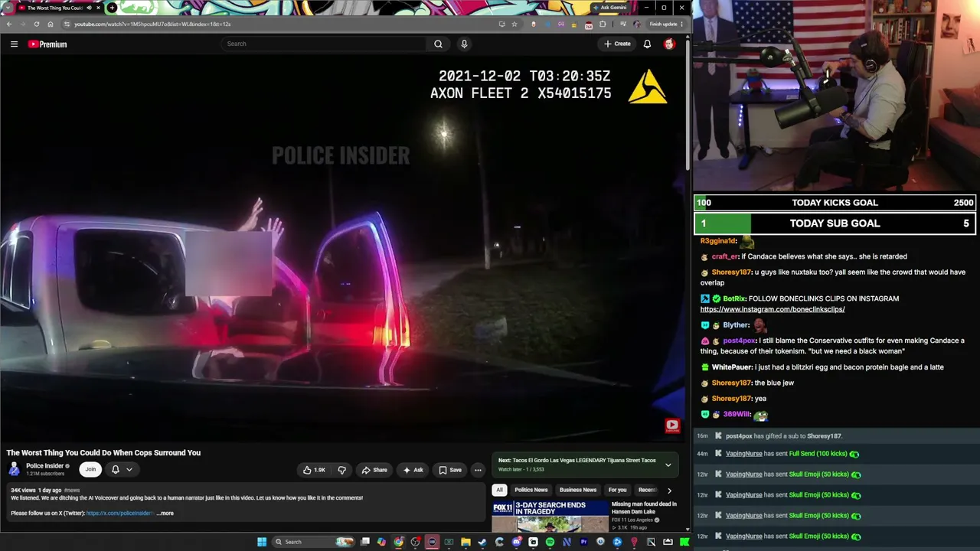Open Steam from the taskbar
The height and width of the screenshot is (551, 980).
482,542
